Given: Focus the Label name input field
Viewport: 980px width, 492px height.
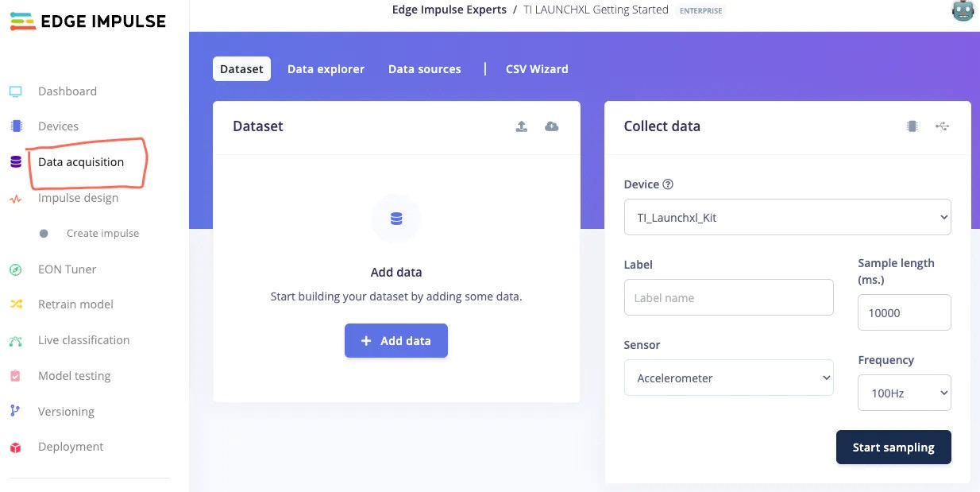Looking at the screenshot, I should (x=729, y=297).
